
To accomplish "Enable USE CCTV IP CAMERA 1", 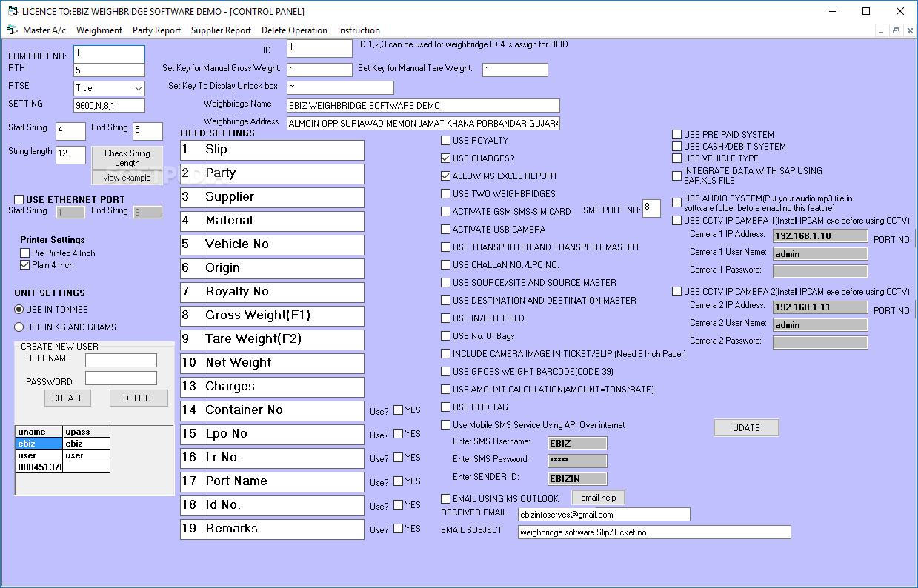I will click(x=677, y=221).
